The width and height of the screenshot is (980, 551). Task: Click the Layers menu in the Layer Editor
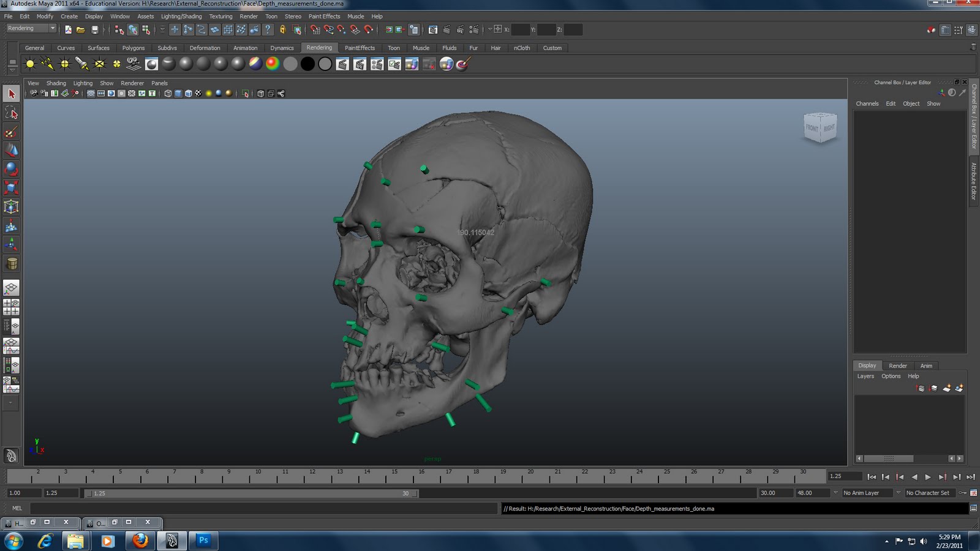(x=865, y=376)
